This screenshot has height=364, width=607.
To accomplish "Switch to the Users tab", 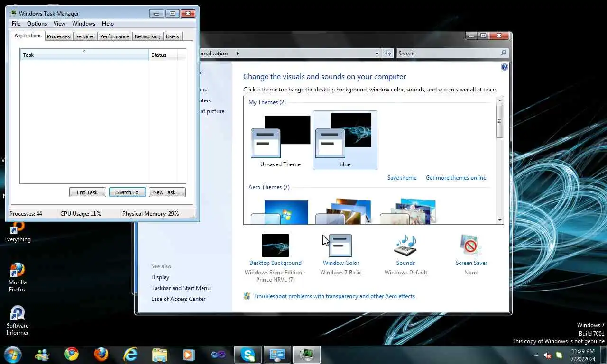I will 173,36.
